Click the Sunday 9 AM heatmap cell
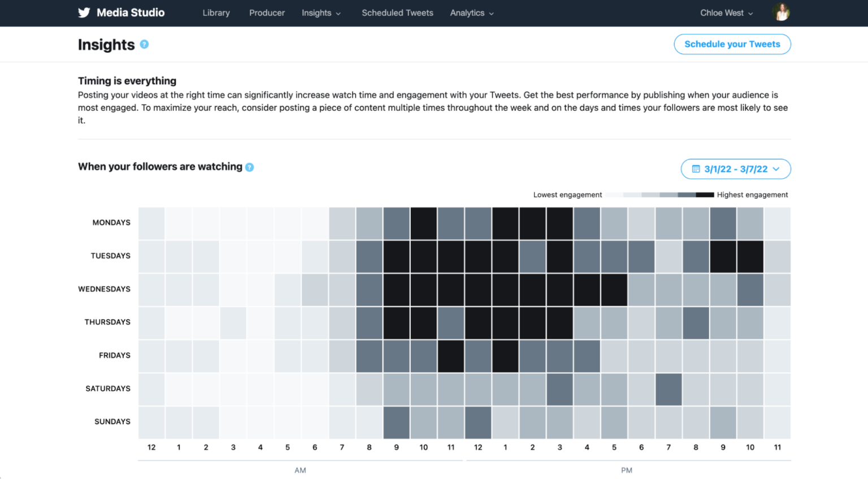This screenshot has width=868, height=479. pyautogui.click(x=396, y=421)
